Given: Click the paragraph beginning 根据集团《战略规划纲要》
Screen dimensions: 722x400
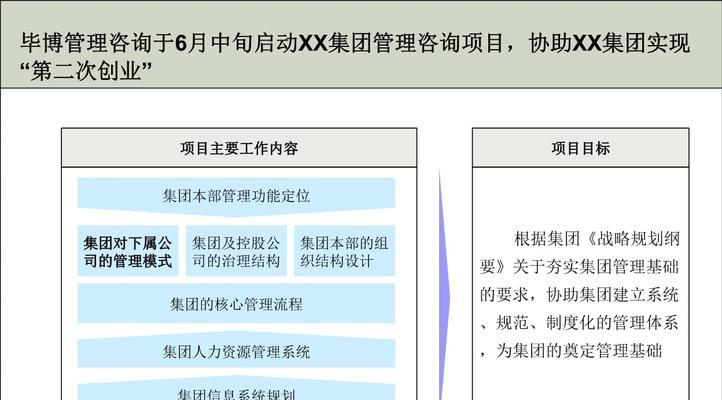Looking at the screenshot, I should pyautogui.click(x=580, y=295).
